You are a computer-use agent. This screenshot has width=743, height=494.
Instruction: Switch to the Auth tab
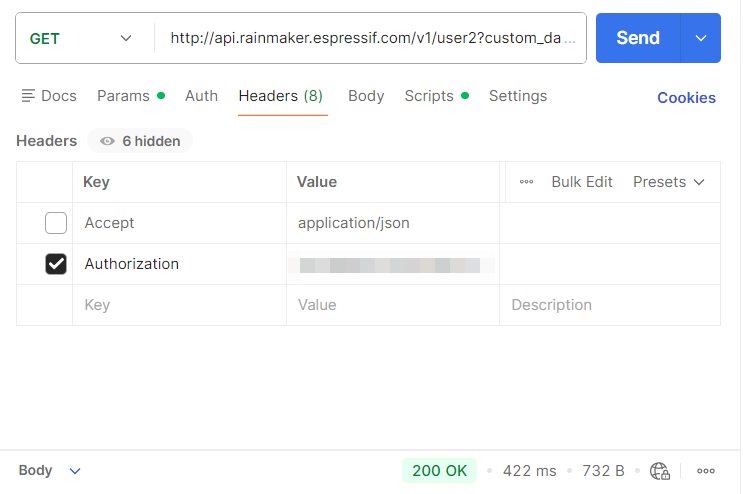[201, 96]
